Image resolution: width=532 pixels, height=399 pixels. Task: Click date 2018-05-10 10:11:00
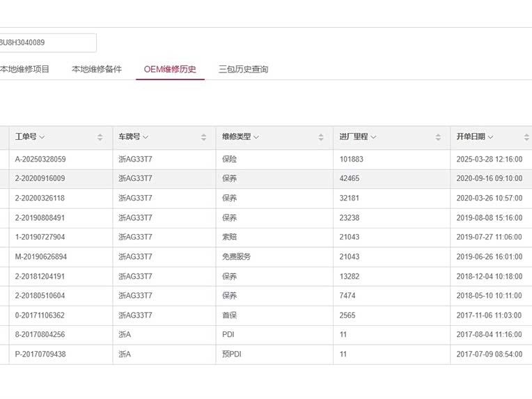tap(489, 296)
